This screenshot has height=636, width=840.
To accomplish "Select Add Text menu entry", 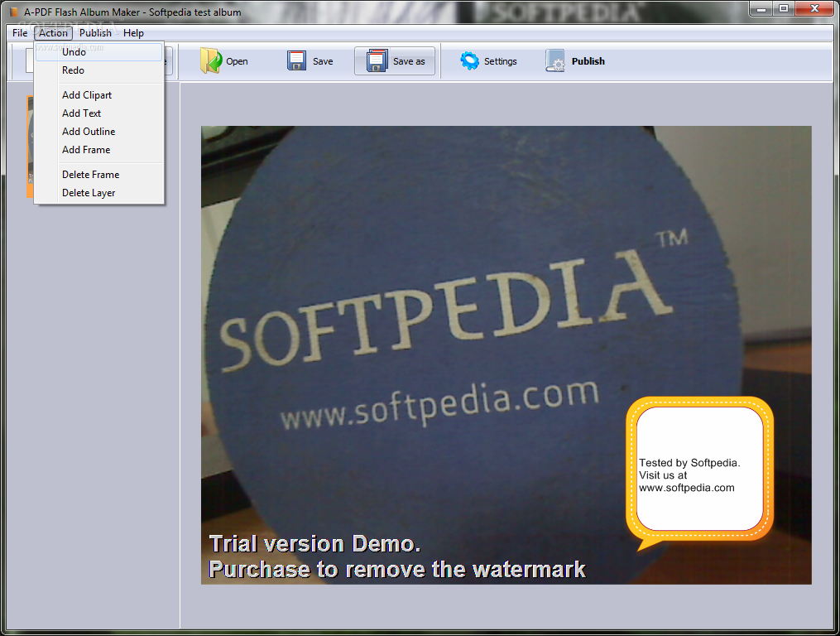I will [x=99, y=113].
